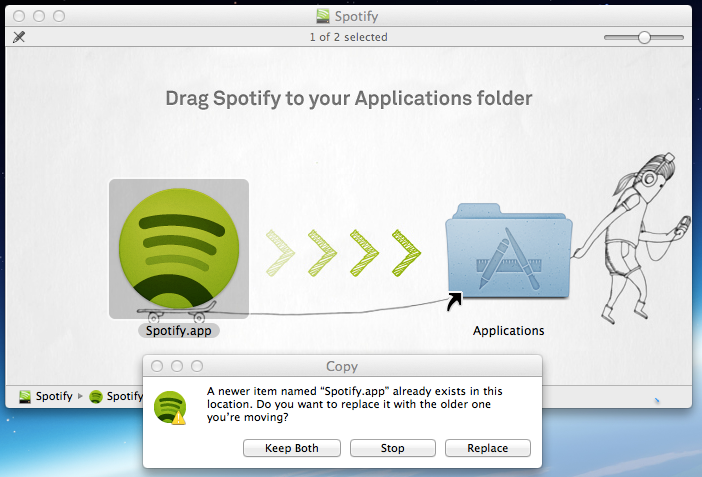This screenshot has height=477, width=702.
Task: Click the Spotify disk icon in title bar
Action: 323,16
